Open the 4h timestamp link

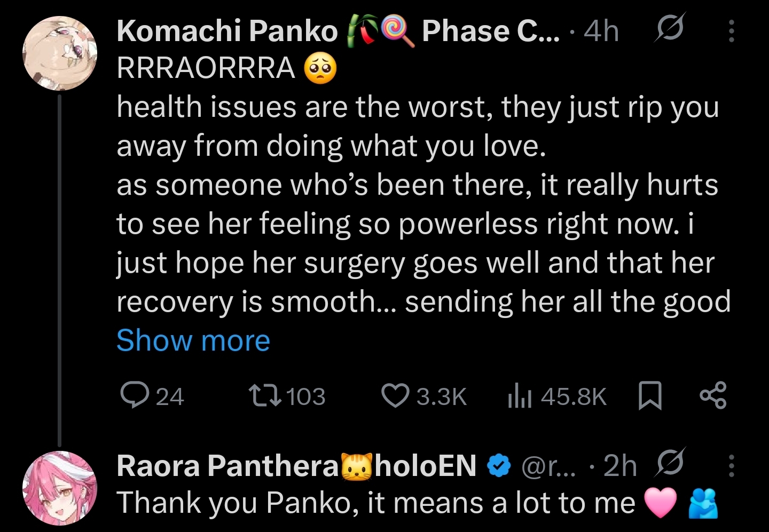point(601,31)
